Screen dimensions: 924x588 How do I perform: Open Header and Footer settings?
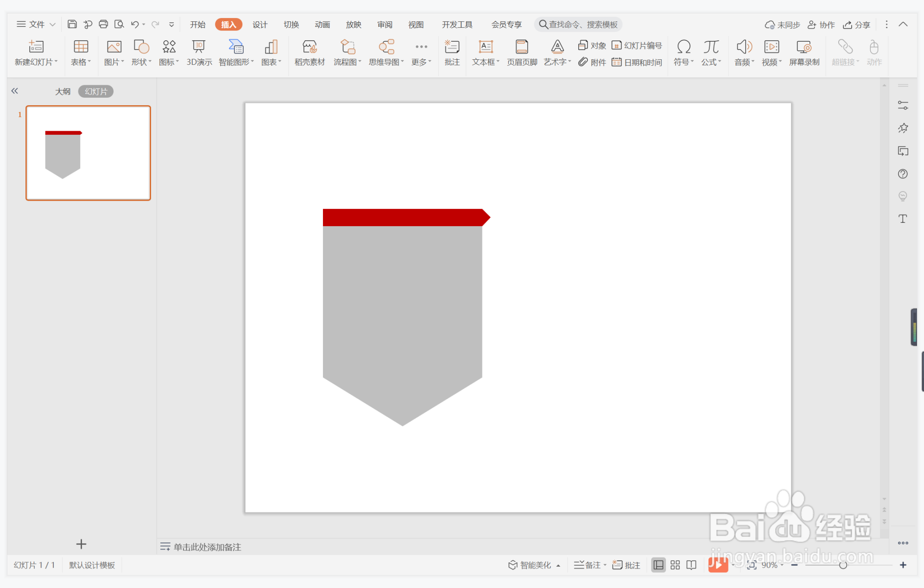coord(522,53)
